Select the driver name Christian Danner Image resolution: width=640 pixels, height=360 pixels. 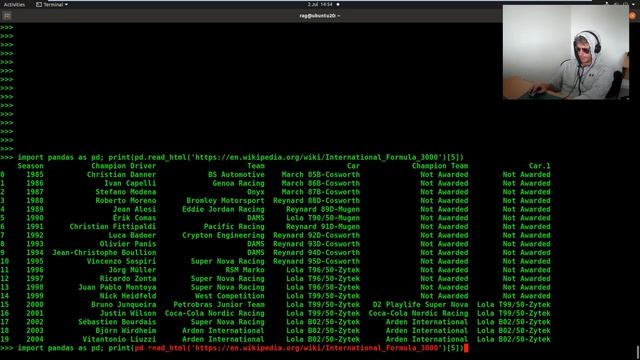pos(122,175)
